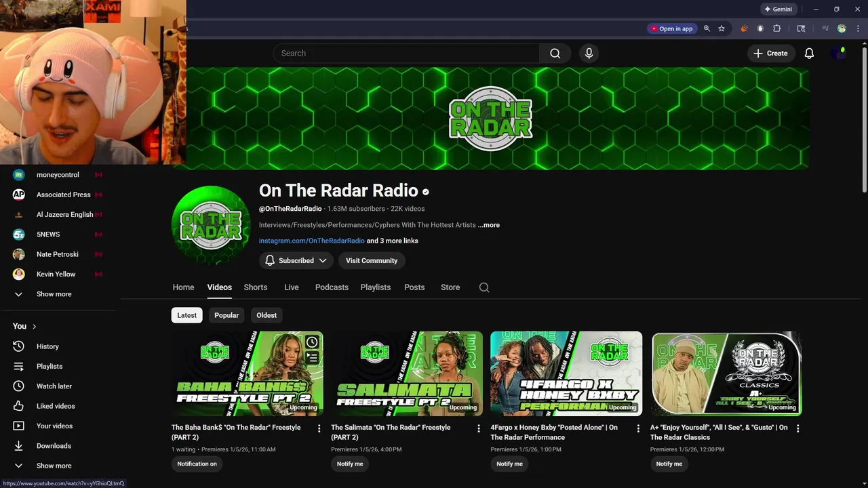Open options for 4Fargo x Honey Bxby video
Screen dimensions: 868x488
pos(638,428)
